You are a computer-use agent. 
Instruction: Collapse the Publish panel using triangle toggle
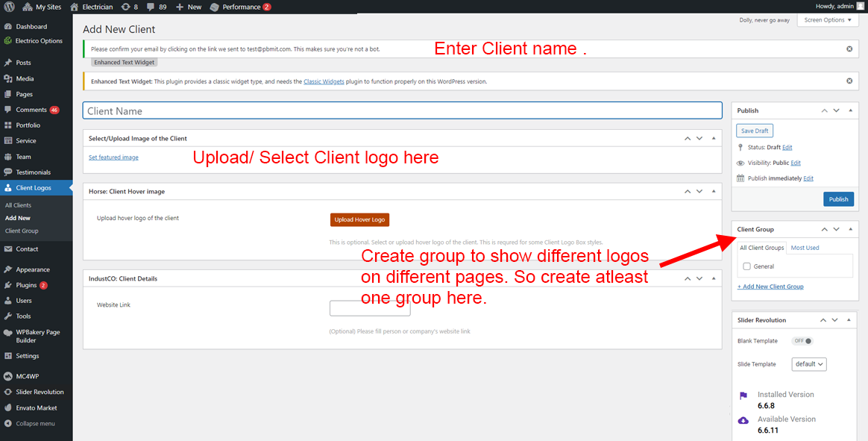(x=850, y=110)
